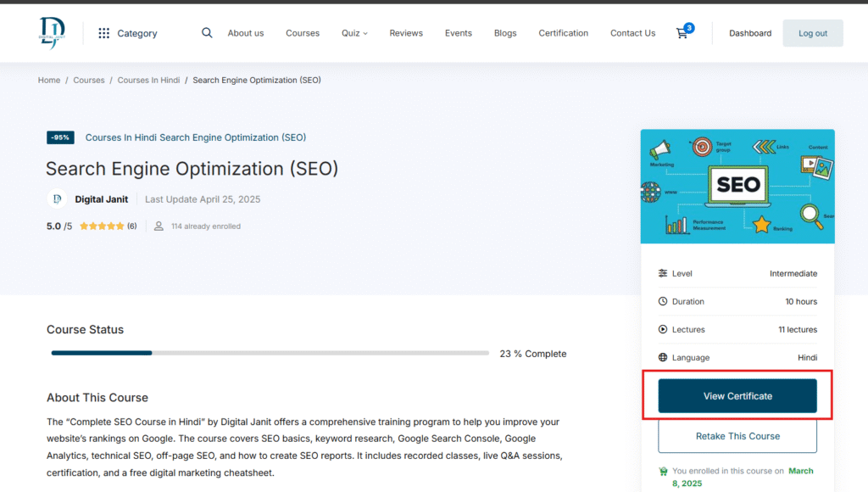This screenshot has width=868, height=492.
Task: Open the shopping cart icon
Action: pyautogui.click(x=682, y=33)
